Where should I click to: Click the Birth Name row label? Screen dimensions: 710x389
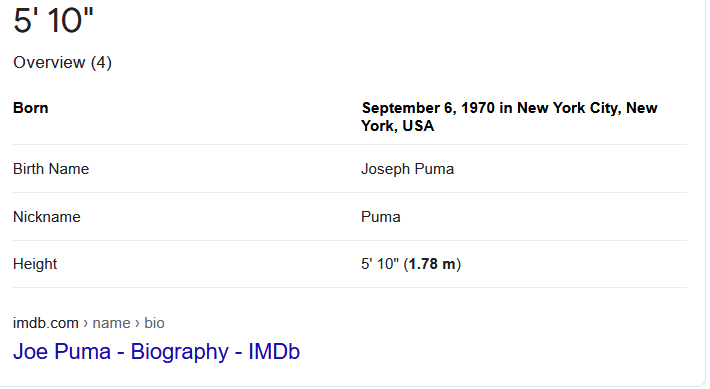(51, 169)
